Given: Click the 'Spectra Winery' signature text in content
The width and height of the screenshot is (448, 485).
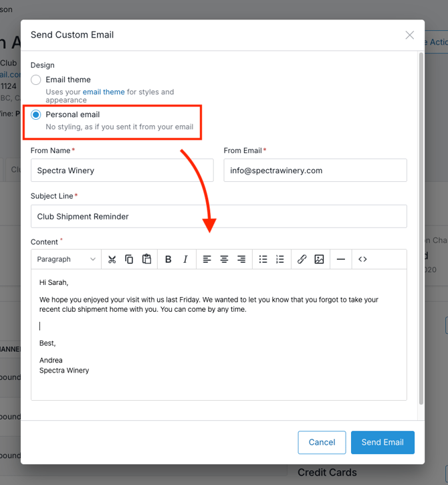Looking at the screenshot, I should (x=64, y=370).
